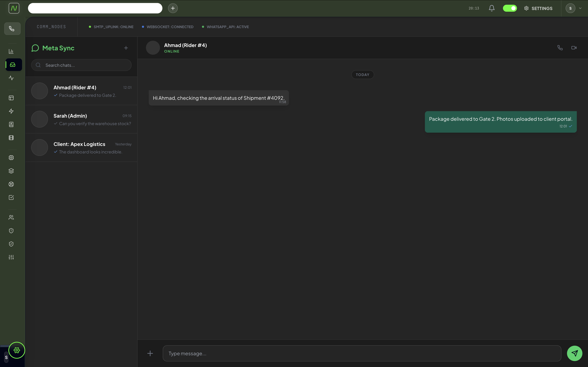
Task: Select the layers icon in sidebar
Action: click(11, 171)
